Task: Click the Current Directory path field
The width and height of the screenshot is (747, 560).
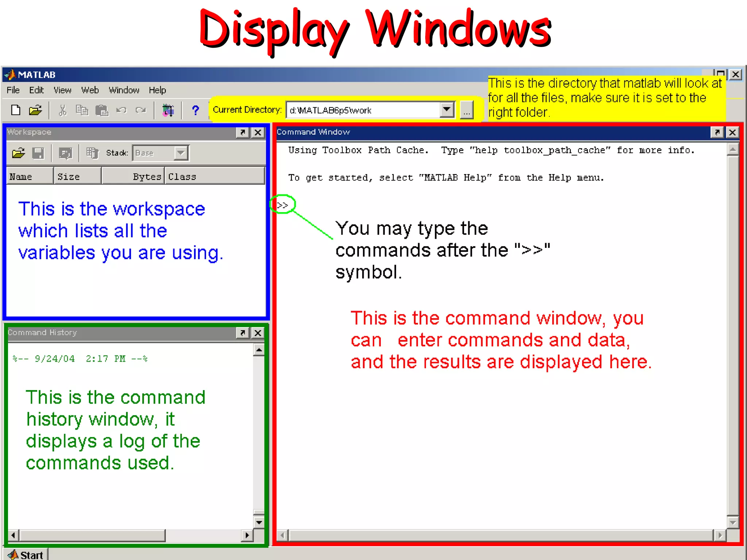Action: click(x=363, y=110)
